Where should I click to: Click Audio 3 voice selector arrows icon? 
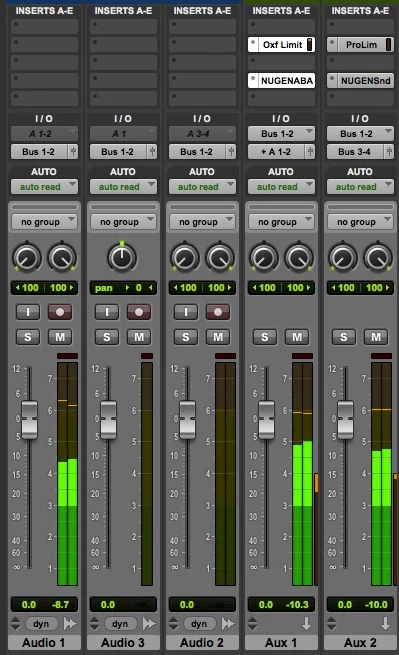[94, 624]
